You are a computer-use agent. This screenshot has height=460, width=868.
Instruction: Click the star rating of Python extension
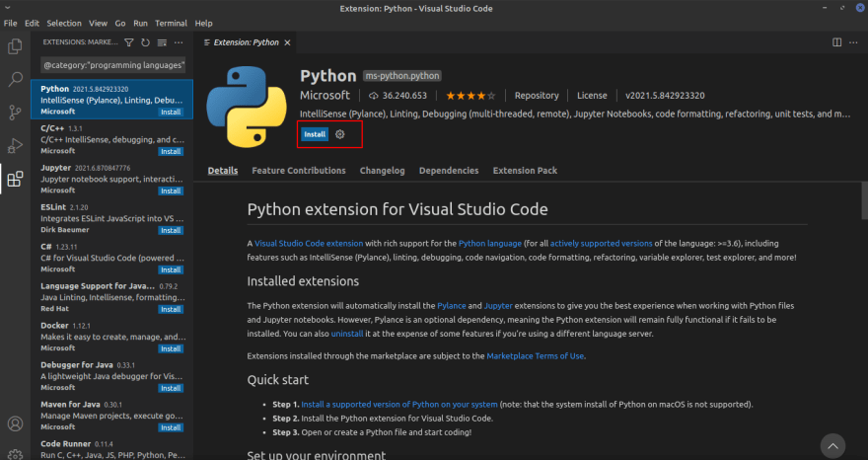(470, 96)
